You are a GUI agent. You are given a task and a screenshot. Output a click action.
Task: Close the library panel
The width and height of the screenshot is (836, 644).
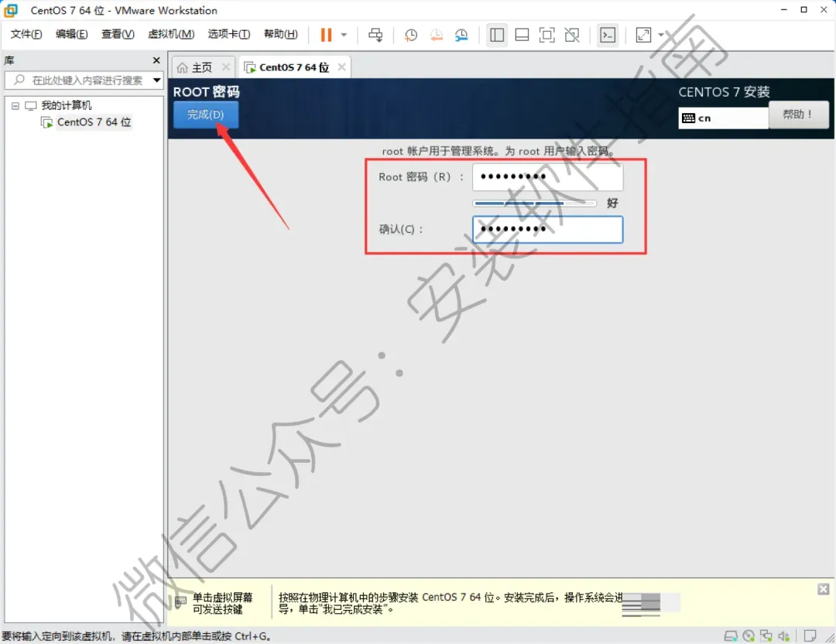tap(156, 60)
